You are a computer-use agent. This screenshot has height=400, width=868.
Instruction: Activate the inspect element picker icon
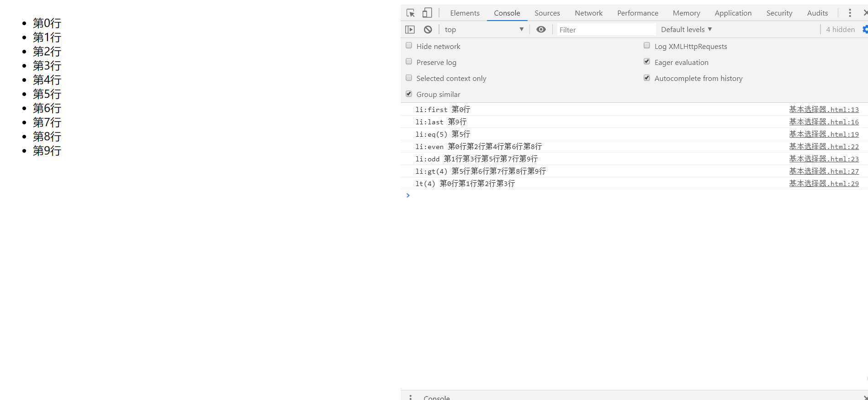click(x=410, y=13)
